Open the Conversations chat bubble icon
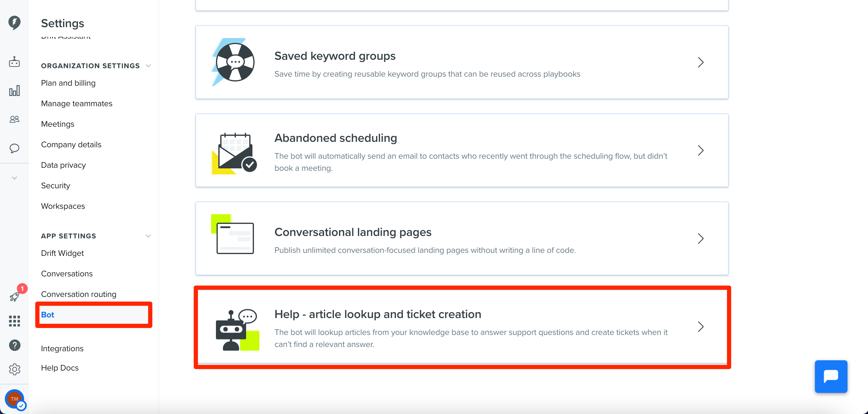 click(x=14, y=148)
